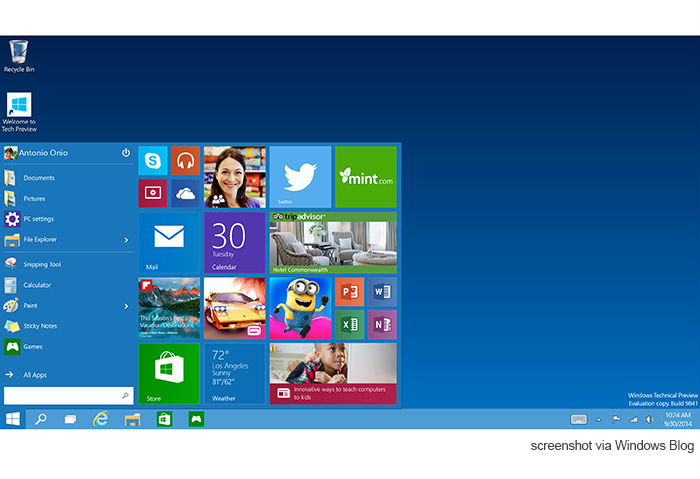Click the Task View taskbar button

point(70,419)
